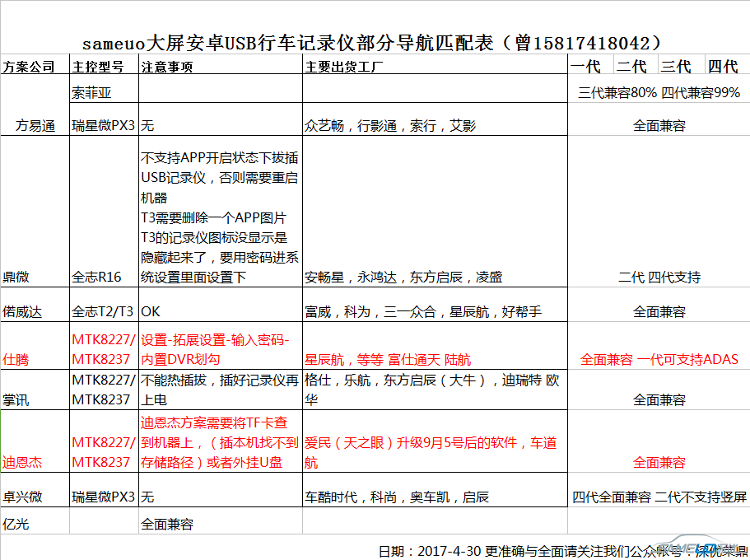The height and width of the screenshot is (560, 750).
Task: Click 'MTK8227/MTK8237' in the 掌讯 row
Action: (103, 390)
